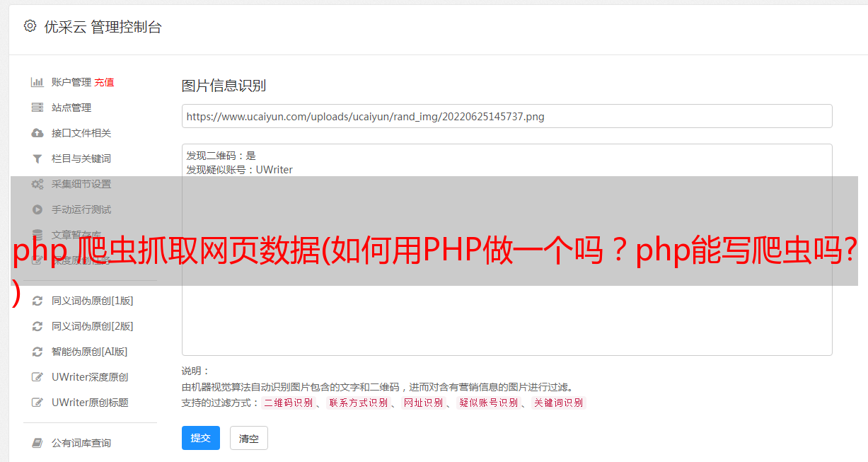The height and width of the screenshot is (462, 868).
Task: Click the 疑似账号识别 tag
Action: click(x=488, y=403)
